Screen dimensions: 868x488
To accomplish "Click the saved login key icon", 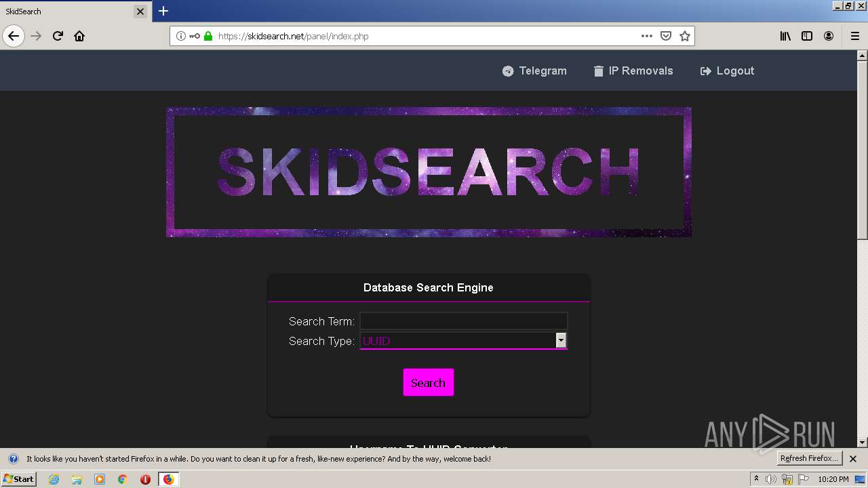I will pos(195,36).
